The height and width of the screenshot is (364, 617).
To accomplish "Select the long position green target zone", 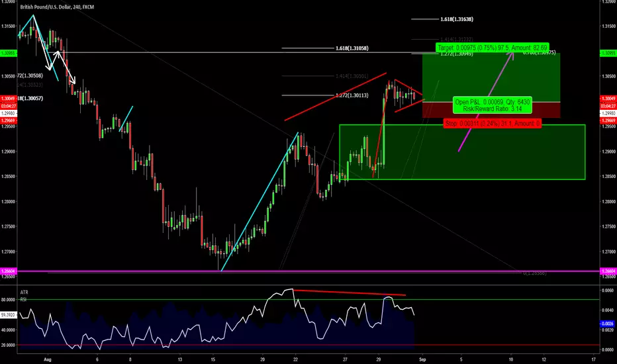I will [x=491, y=77].
